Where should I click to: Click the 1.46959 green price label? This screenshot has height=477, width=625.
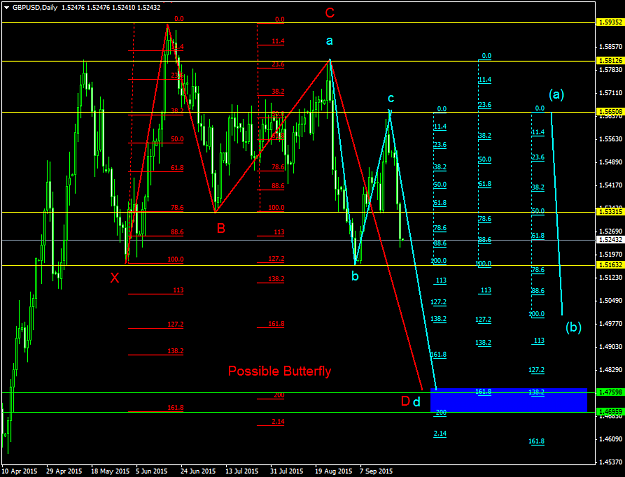coord(610,411)
